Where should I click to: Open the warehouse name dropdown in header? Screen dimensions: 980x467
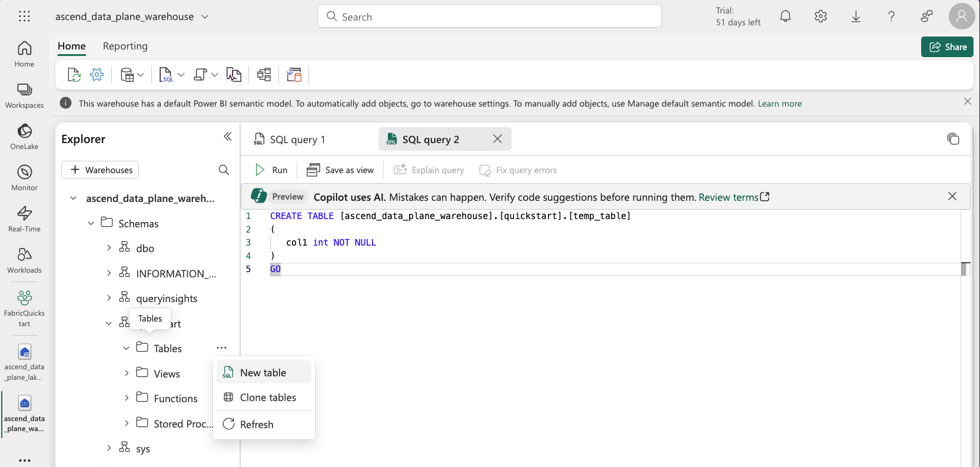click(x=205, y=16)
